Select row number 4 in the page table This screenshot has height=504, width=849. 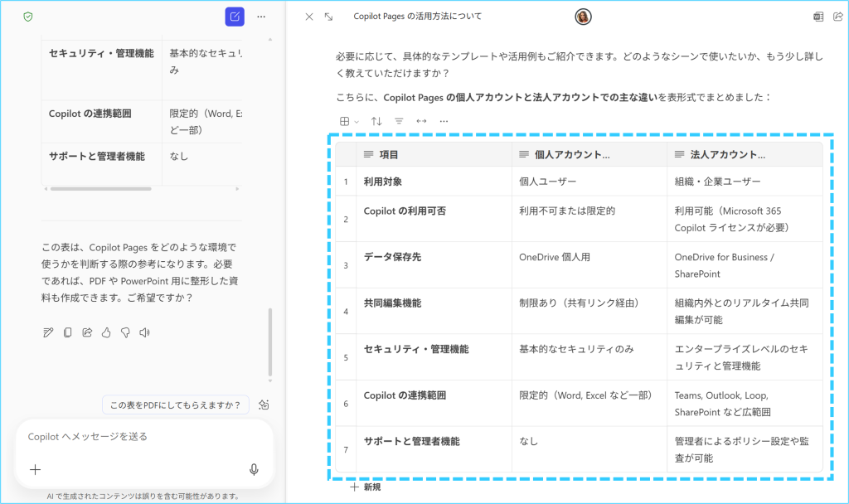346,312
